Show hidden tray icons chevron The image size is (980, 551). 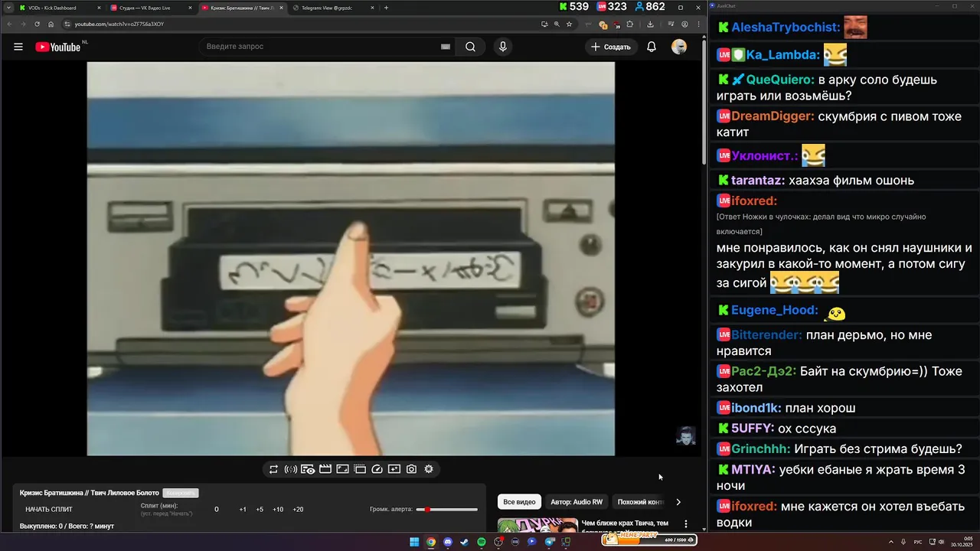click(x=890, y=542)
